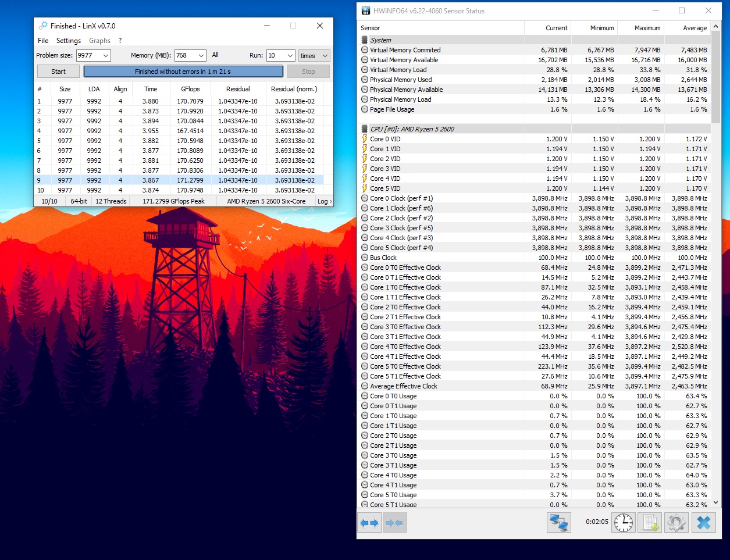
Task: Click the 0:02:05 elapsed timer in HWiNFO
Action: tap(597, 522)
